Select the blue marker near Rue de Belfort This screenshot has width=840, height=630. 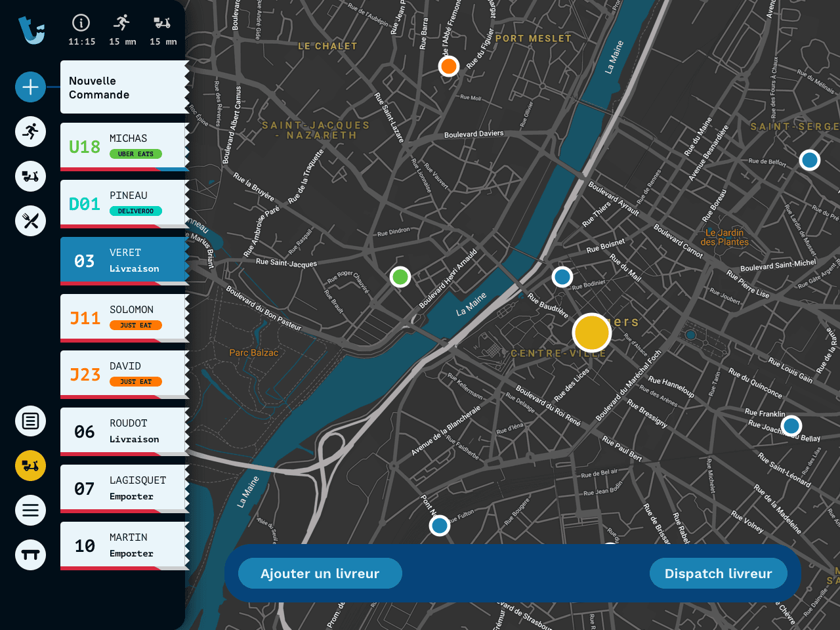pyautogui.click(x=810, y=159)
